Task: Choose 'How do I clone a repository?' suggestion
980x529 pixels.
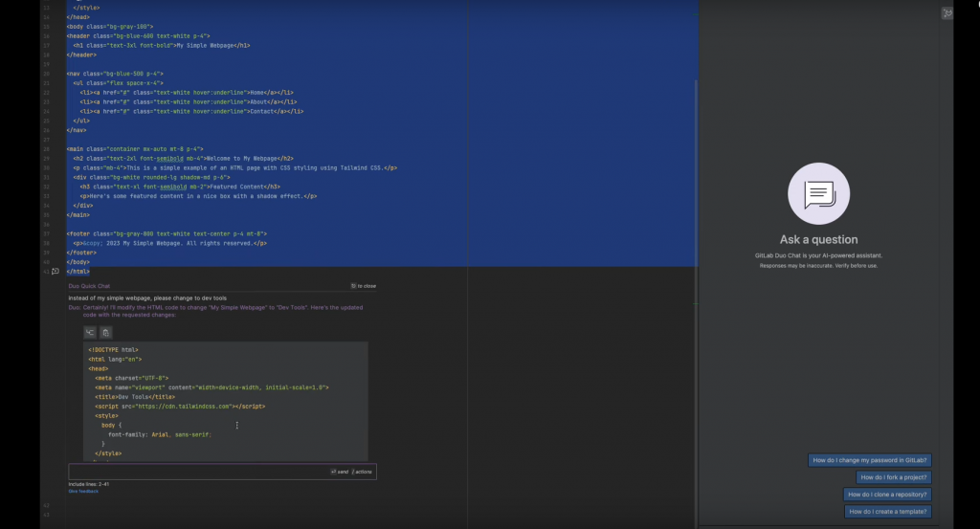Action: tap(887, 494)
